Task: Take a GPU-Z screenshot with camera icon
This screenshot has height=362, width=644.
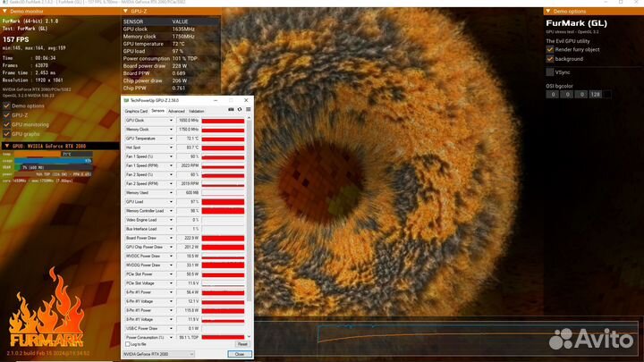Action: 231,110
